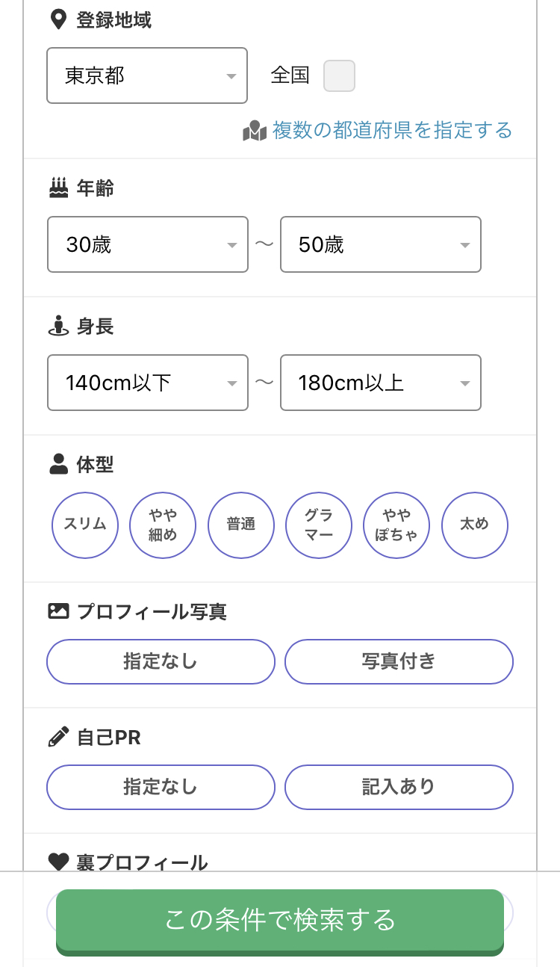Select 写真付き for profile photo
Screen dimensions: 560x967
click(x=399, y=661)
